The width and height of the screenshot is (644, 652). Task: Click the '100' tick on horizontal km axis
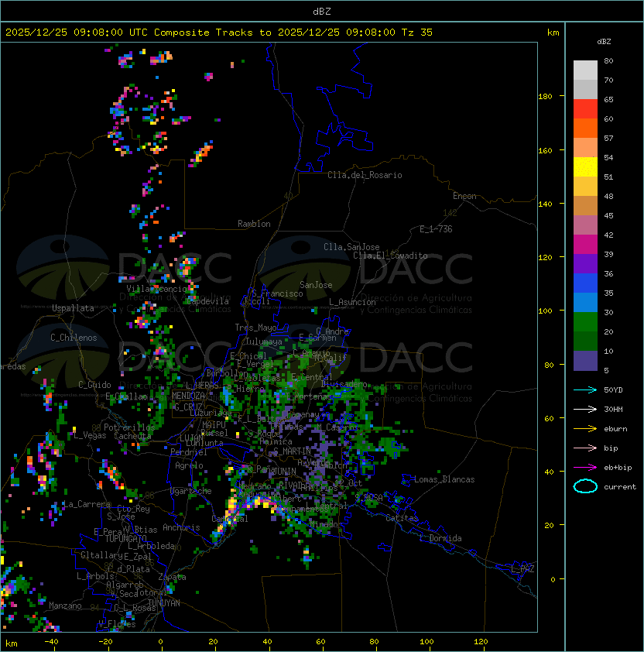427,642
